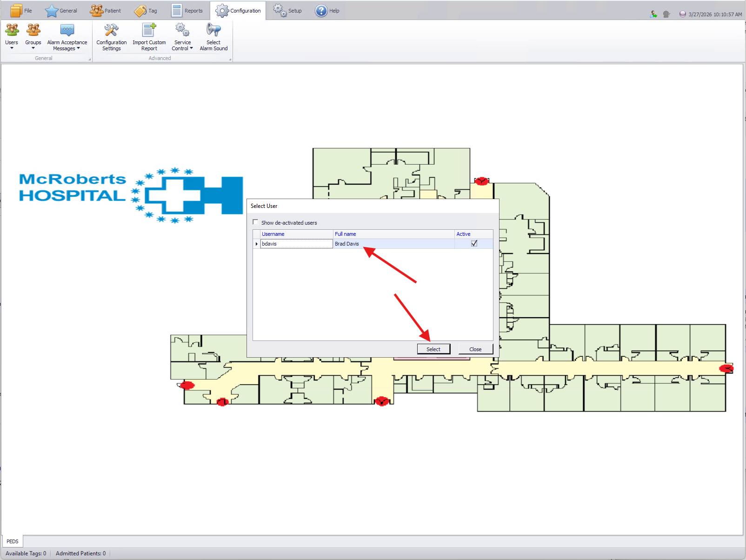Screen dimensions: 746x560
Task: Click the Import Custom Report icon
Action: [149, 31]
